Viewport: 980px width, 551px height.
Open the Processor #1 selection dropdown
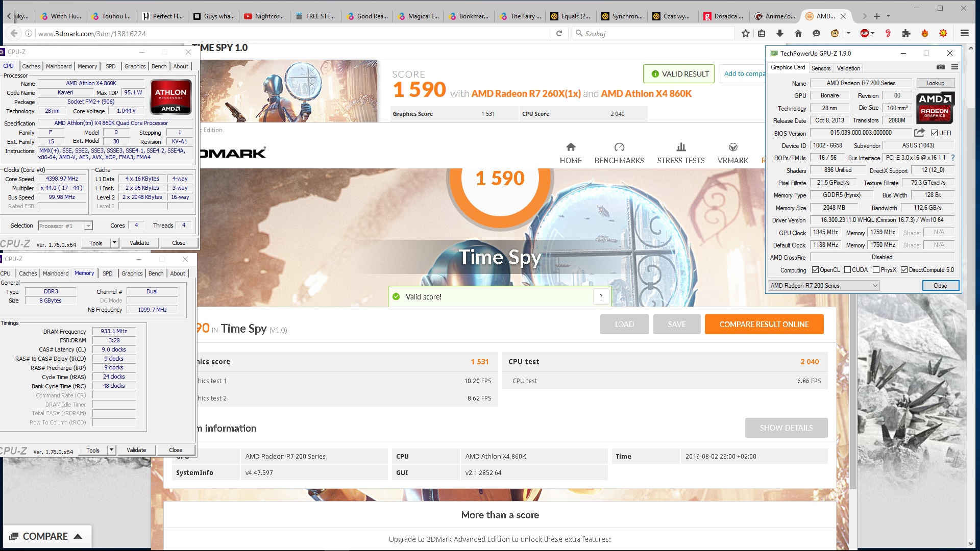tap(65, 226)
